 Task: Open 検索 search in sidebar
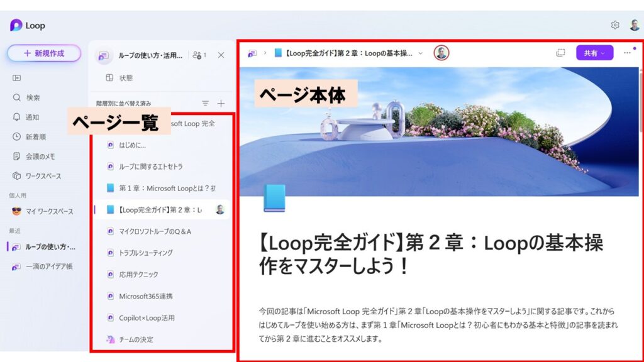pos(33,97)
